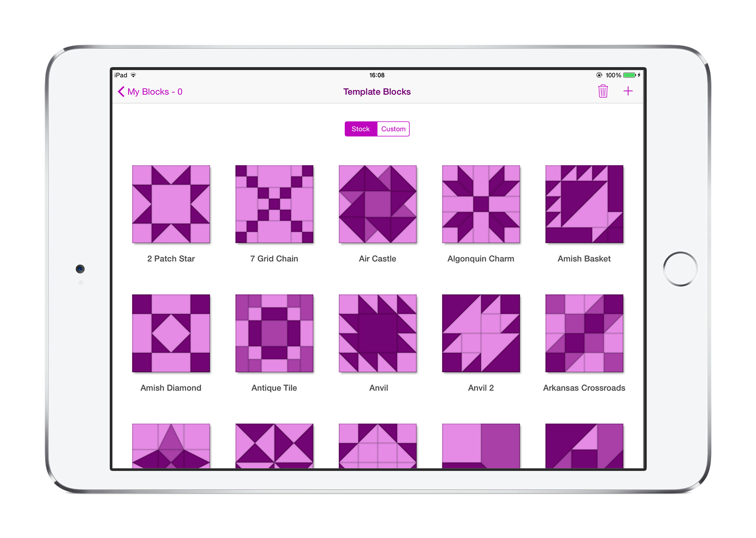
Task: Click the 'Arkansas Crossroads' label
Action: (x=584, y=388)
